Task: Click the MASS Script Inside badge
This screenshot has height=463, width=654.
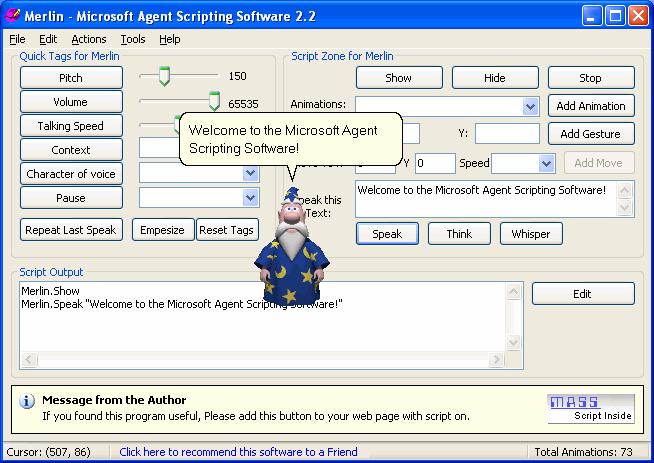Action: click(591, 409)
